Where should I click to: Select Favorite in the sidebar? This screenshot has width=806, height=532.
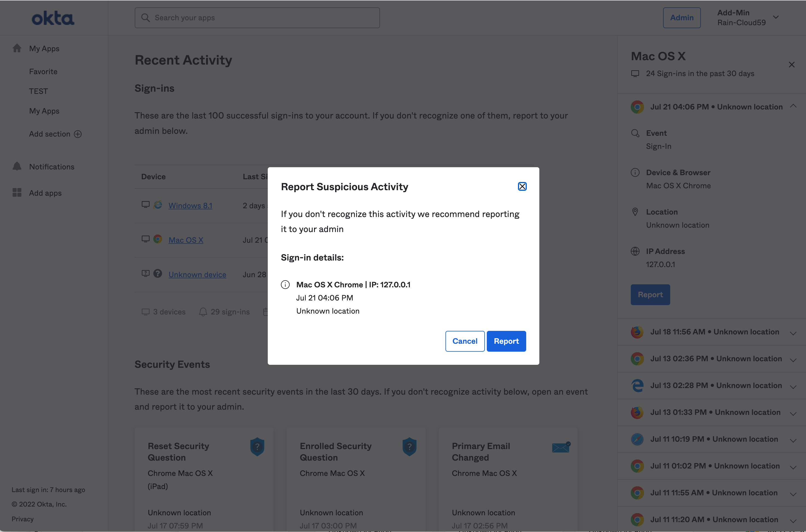[43, 72]
